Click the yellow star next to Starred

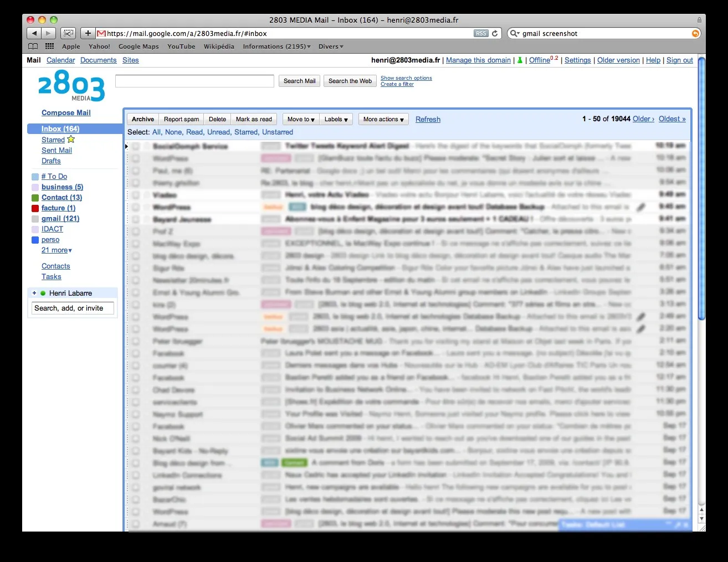71,140
